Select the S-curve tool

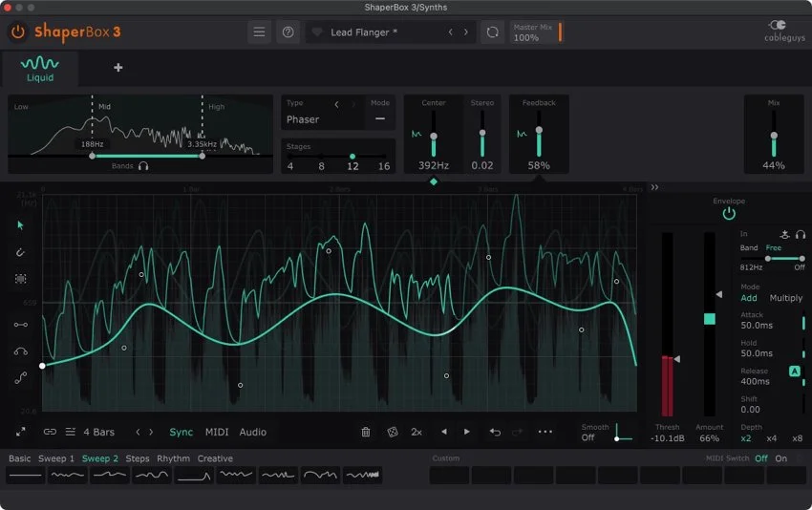[x=21, y=378]
